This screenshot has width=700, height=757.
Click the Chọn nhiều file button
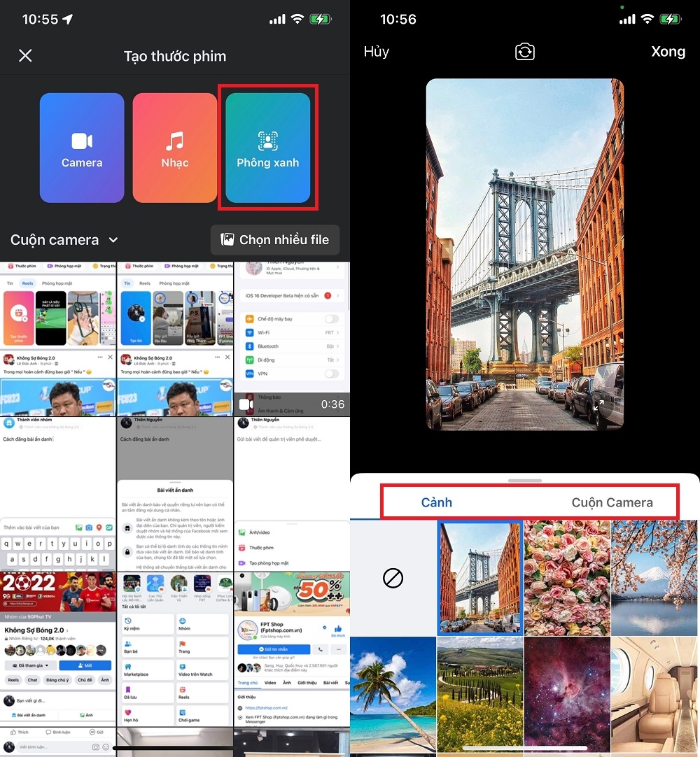click(274, 239)
